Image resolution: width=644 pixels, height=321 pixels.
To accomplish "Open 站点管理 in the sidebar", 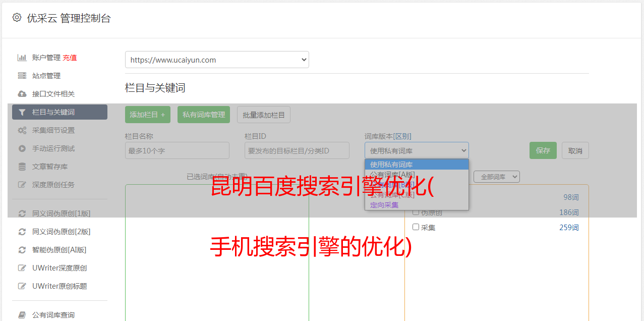I will point(46,76).
